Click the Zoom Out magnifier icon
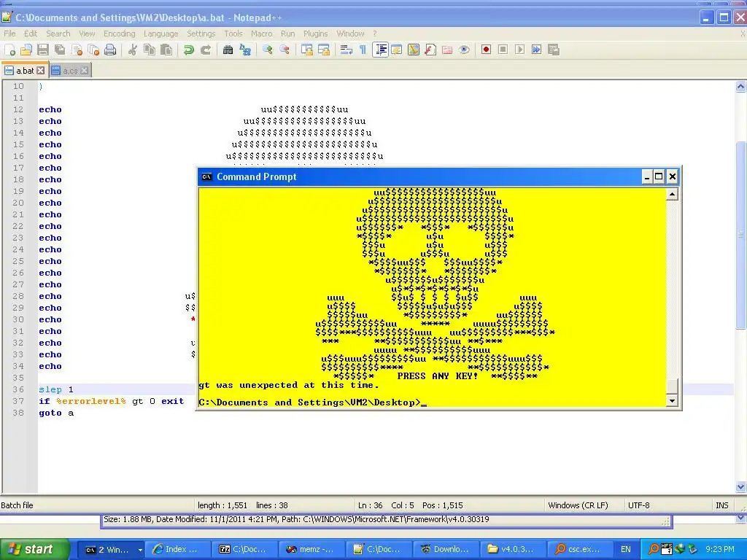Viewport: 747px width, 560px height. coord(285,50)
